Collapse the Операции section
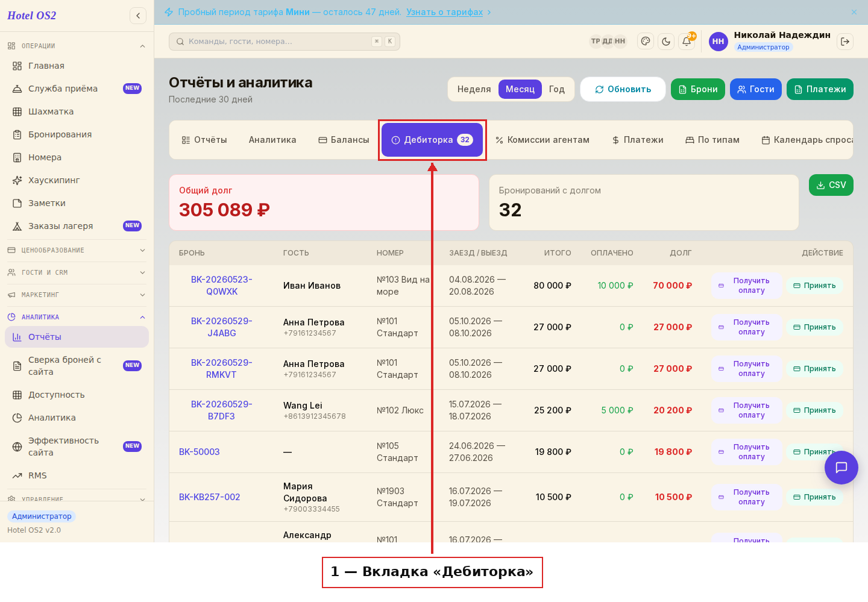The height and width of the screenshot is (602, 868). tap(77, 46)
